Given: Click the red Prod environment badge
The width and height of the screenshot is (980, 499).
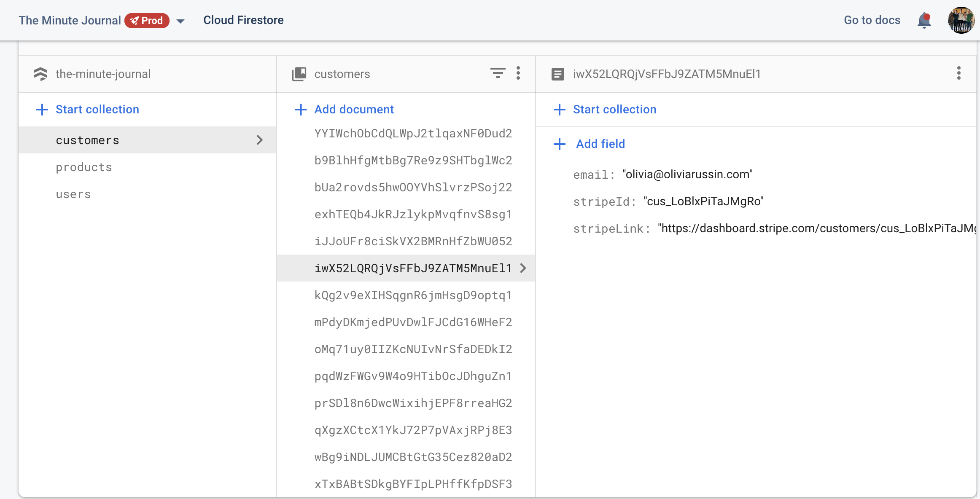Looking at the screenshot, I should [x=147, y=21].
